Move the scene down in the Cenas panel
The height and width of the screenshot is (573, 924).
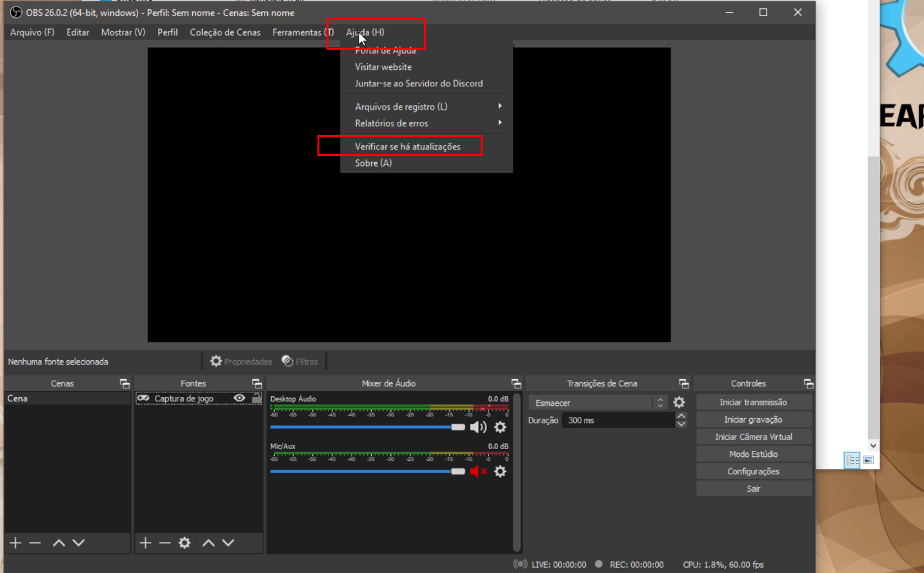click(x=79, y=543)
